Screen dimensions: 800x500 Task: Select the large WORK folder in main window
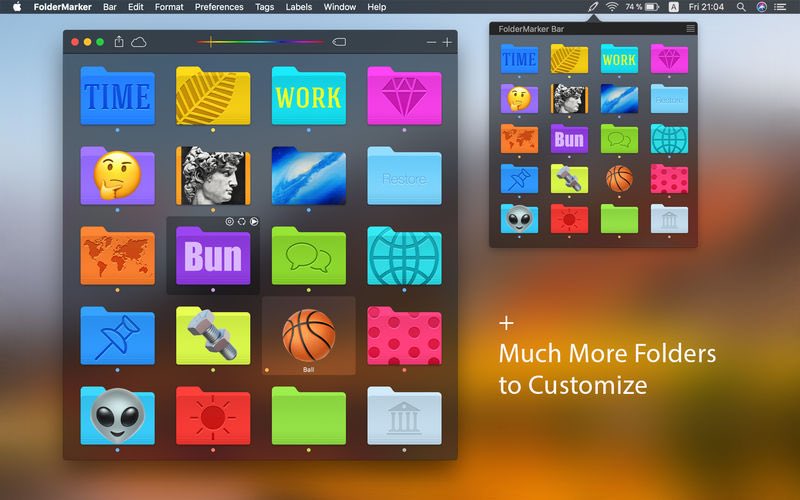309,96
